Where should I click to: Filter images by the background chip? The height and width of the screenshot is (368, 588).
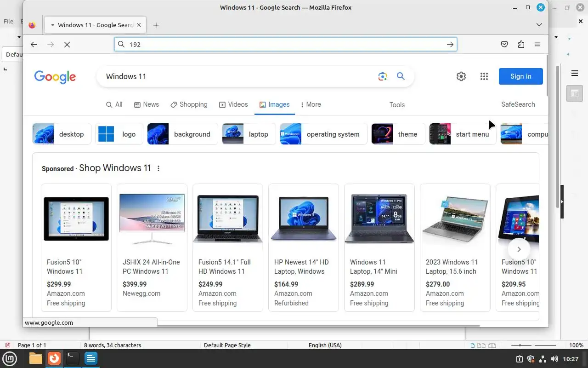[182, 134]
